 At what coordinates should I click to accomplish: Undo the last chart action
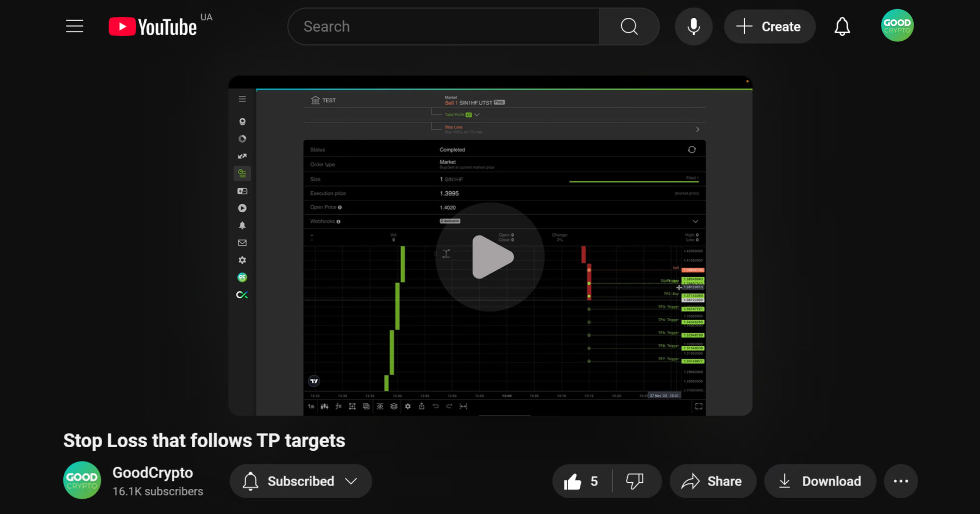435,406
